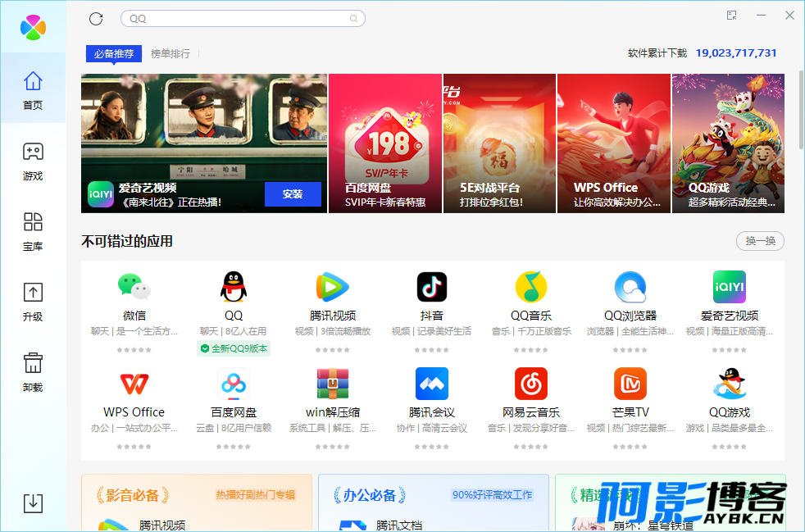805x532 pixels.
Task: Open the 游戏 games section in sidebar
Action: pyautogui.click(x=33, y=161)
